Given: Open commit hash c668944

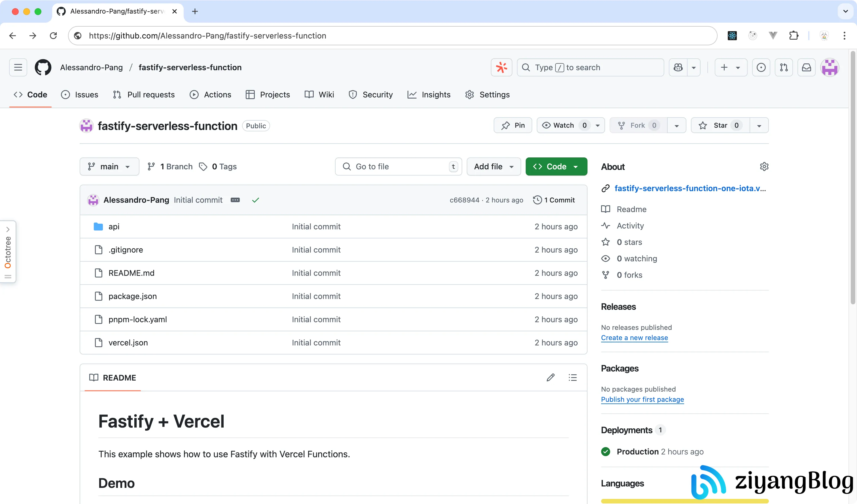Looking at the screenshot, I should [464, 200].
